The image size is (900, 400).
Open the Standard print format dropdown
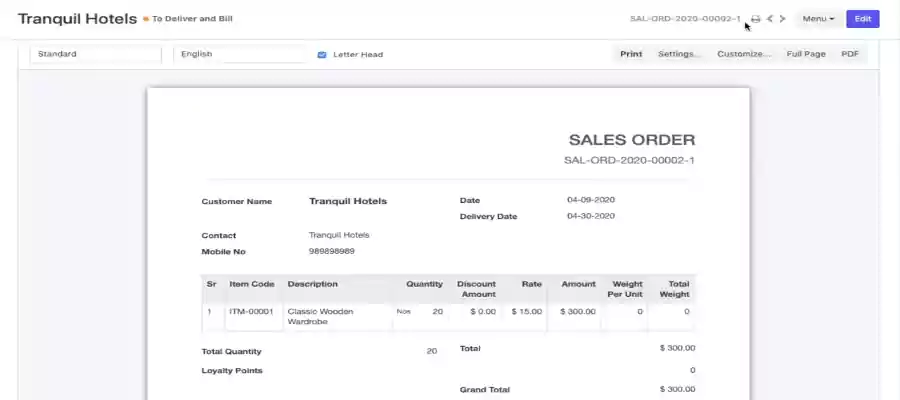click(x=95, y=54)
